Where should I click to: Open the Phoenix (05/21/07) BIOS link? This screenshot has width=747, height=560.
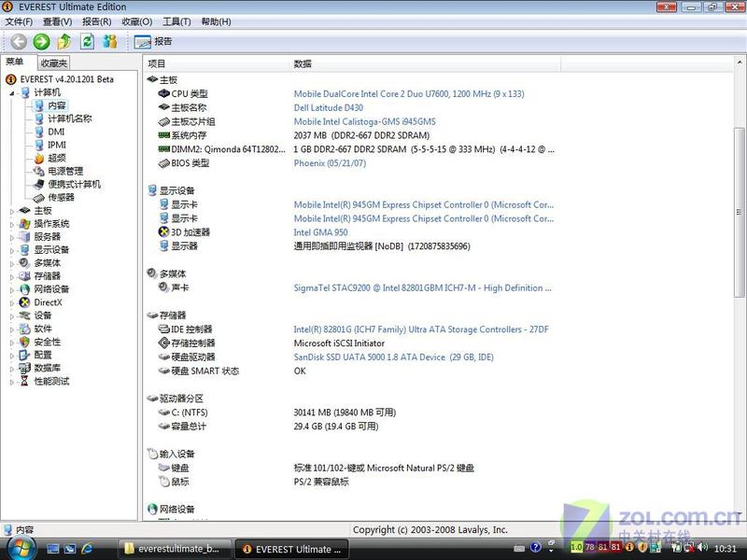[x=330, y=162]
